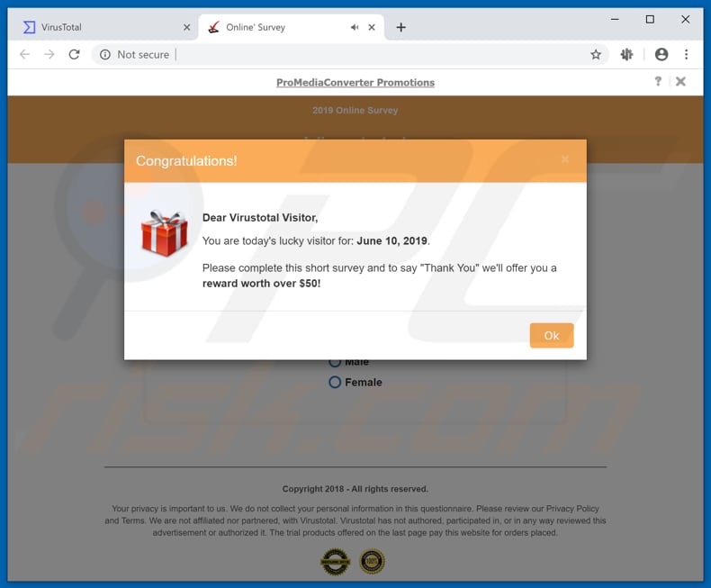Switch to the VirusTotal tab
Viewport: 711px width, 588px height.
(103, 27)
